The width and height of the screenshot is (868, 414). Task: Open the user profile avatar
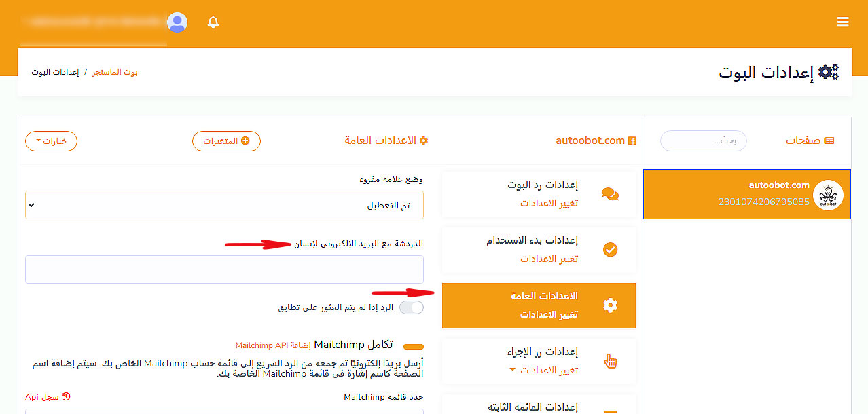[177, 22]
